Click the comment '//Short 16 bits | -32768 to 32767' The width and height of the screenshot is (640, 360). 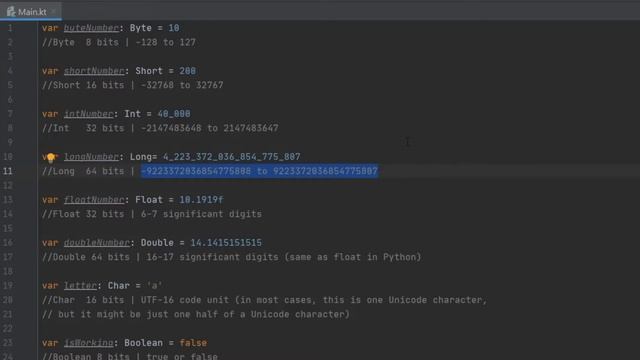pyautogui.click(x=133, y=85)
